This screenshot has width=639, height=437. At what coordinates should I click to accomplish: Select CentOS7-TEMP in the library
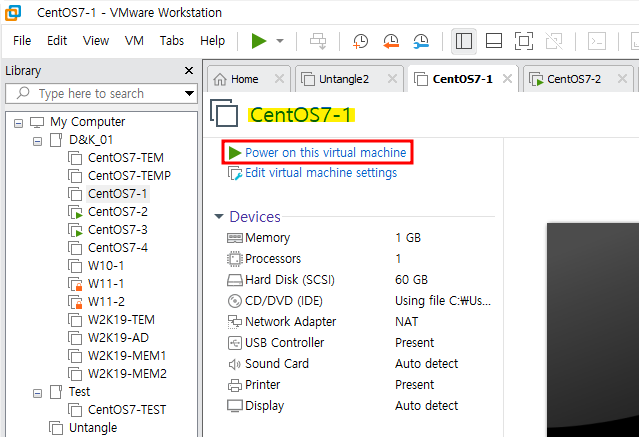point(129,176)
